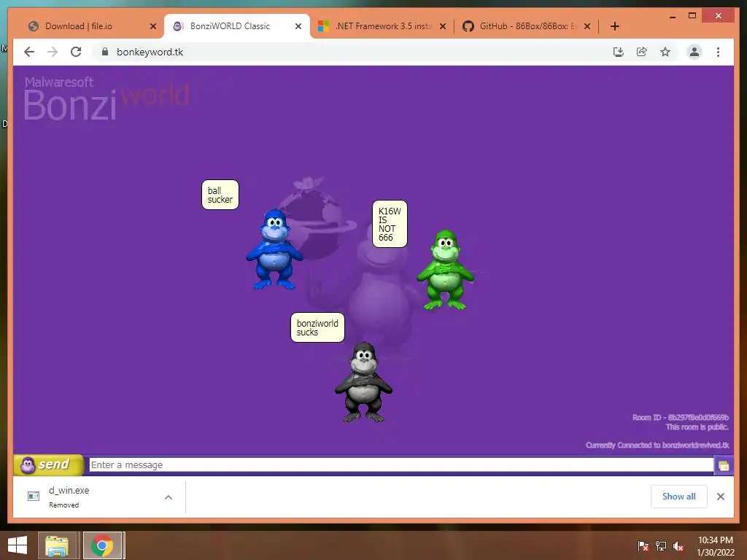Close the Download | file.io tab
The height and width of the screenshot is (560, 747).
(153, 26)
